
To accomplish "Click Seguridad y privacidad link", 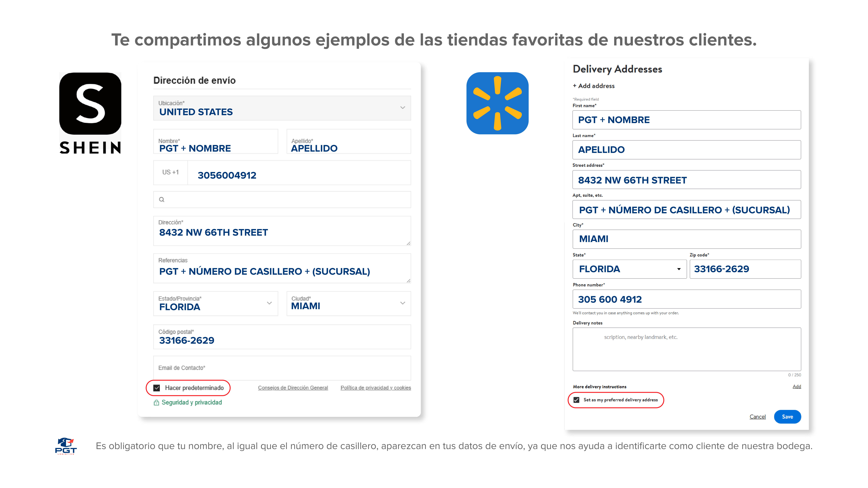I will (192, 402).
